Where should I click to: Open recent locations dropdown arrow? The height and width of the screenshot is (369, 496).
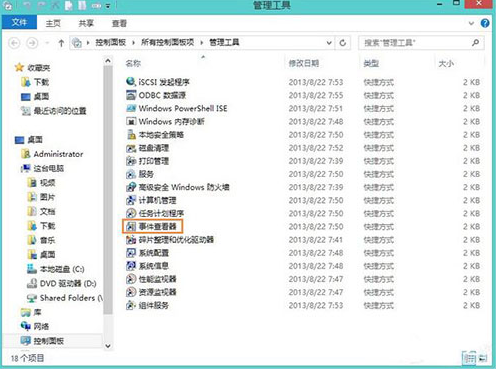point(47,43)
